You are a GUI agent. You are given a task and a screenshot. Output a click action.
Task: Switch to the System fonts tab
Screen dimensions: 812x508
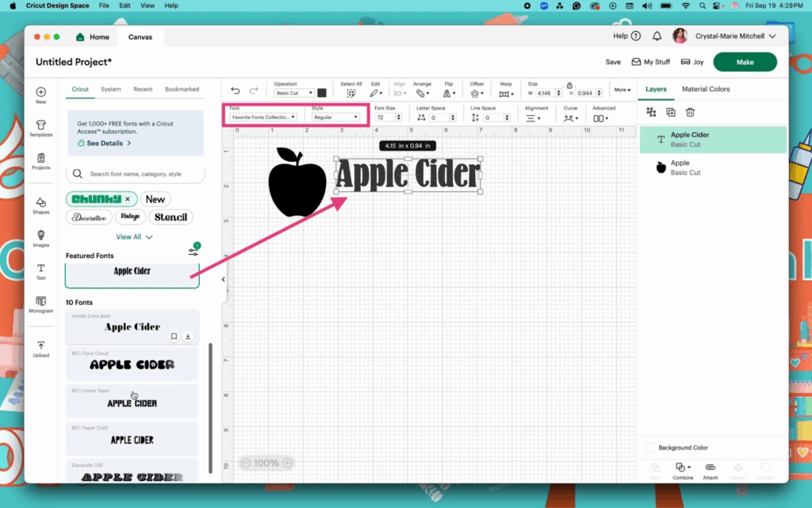[x=111, y=89]
